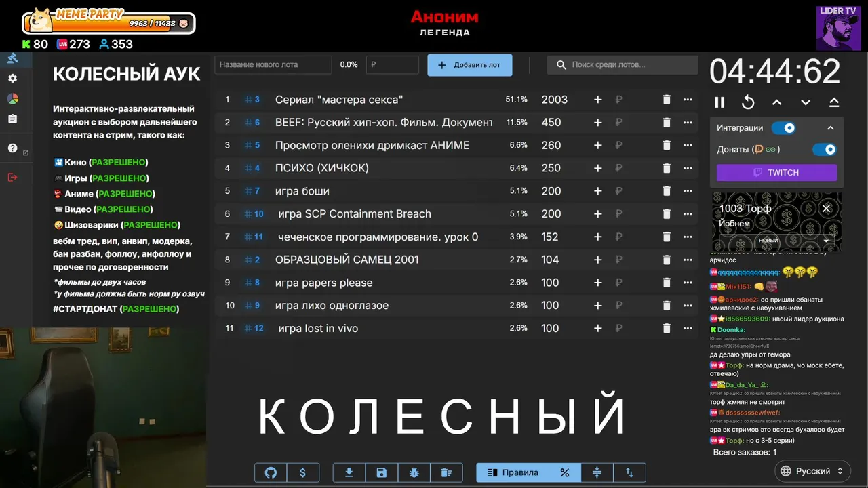
Task: Focus the new lot ruble amount field
Action: click(393, 65)
